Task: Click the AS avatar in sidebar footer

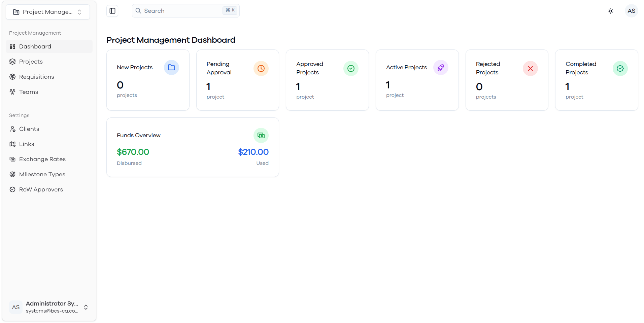Action: click(16, 307)
